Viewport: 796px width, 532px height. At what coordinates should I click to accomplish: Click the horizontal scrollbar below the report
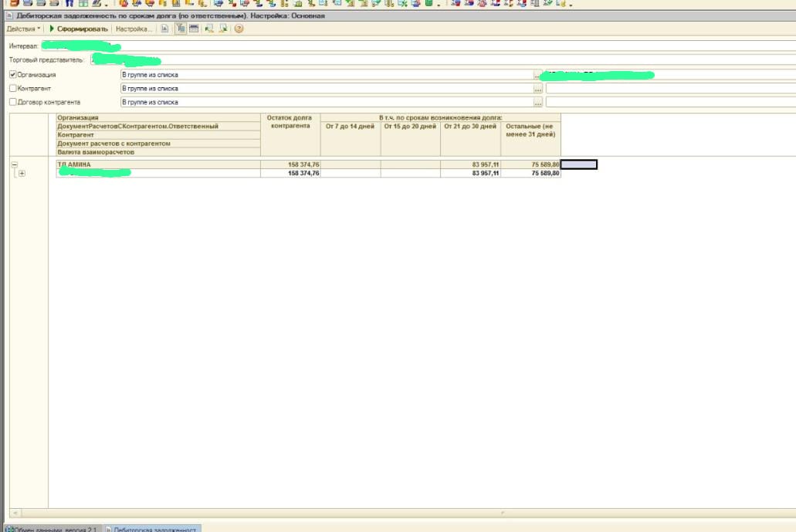(x=386, y=513)
